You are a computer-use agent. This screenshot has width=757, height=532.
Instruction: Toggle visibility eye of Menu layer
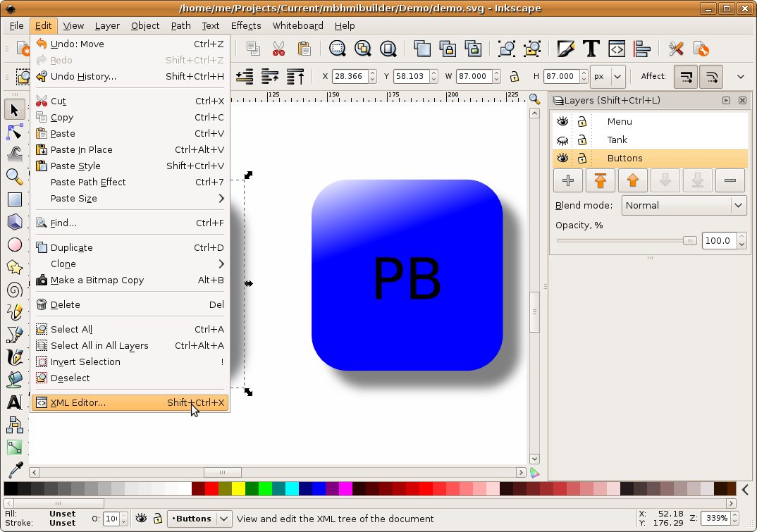pos(562,122)
